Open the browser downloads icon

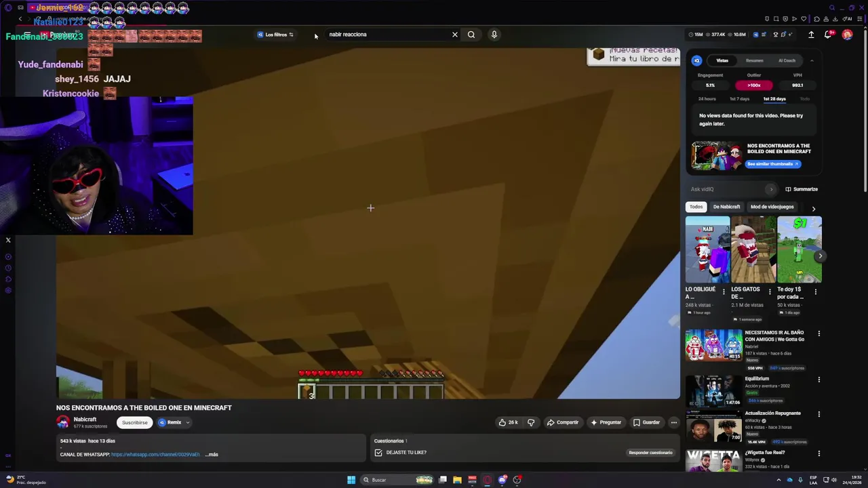pos(835,19)
